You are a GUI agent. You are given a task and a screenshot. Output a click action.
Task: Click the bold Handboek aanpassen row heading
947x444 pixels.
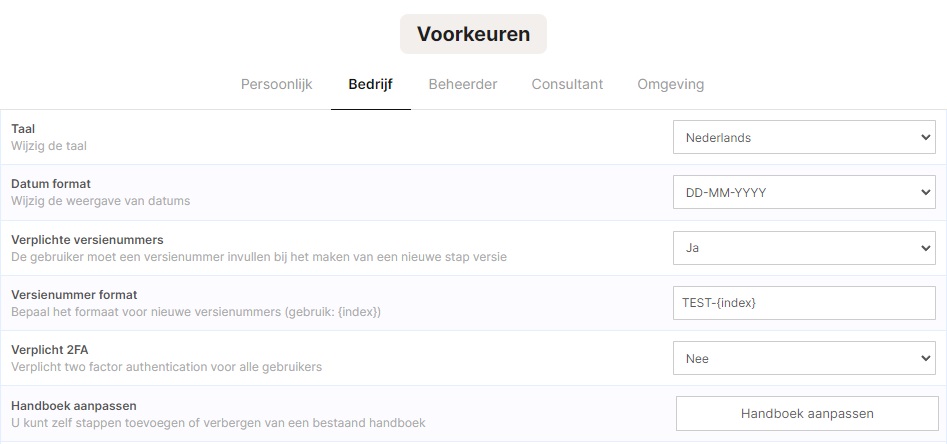(74, 405)
